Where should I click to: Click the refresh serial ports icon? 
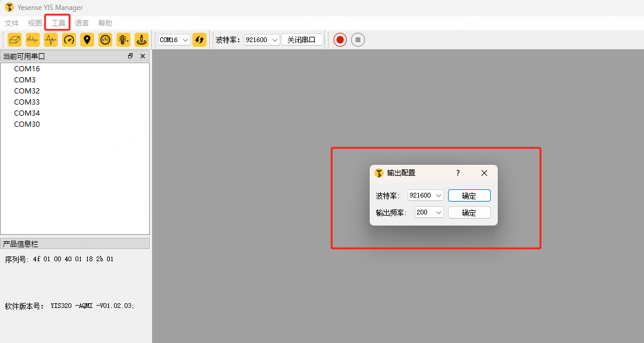199,40
